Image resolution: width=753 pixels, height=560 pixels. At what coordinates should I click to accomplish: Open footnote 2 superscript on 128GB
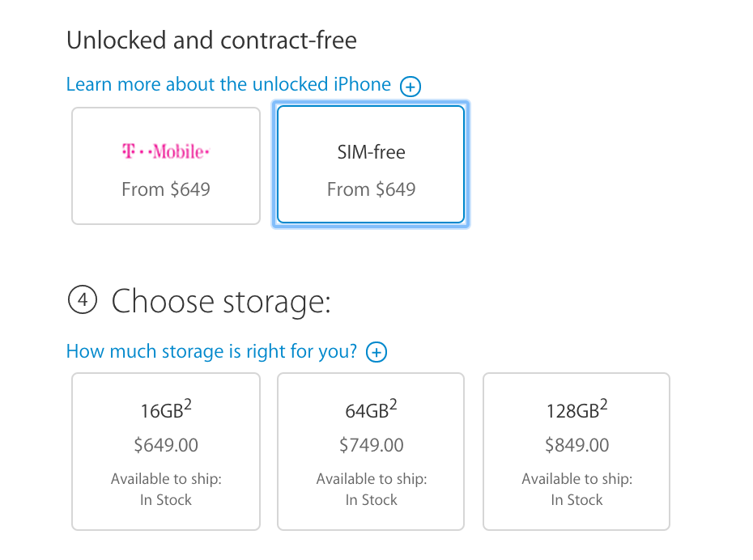tap(603, 404)
